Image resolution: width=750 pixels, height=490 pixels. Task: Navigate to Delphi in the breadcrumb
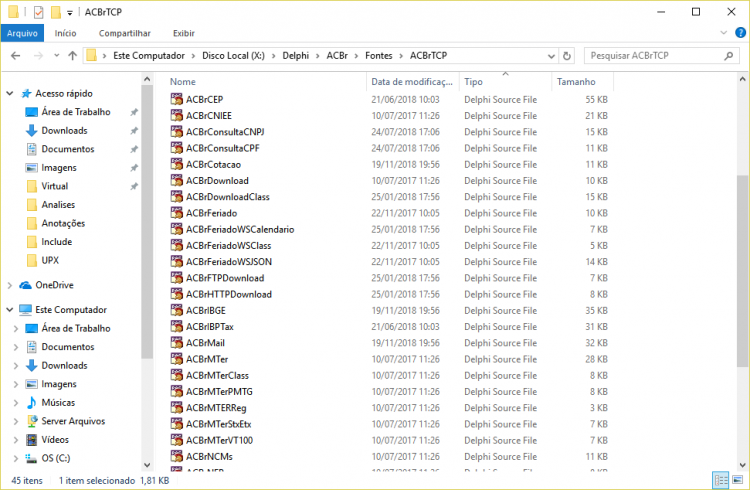296,56
